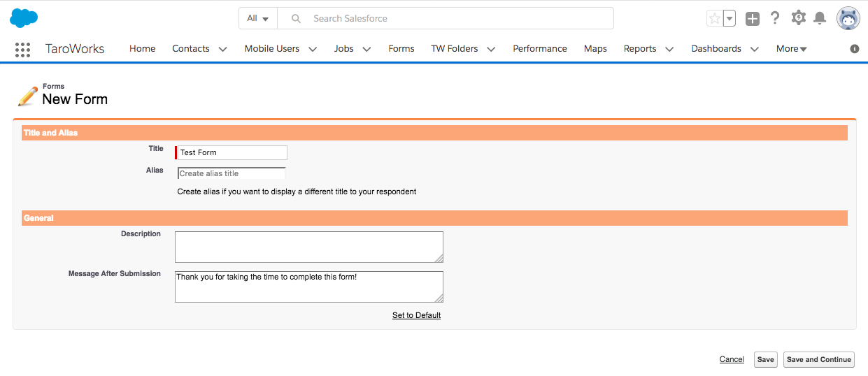
Task: Click the Title and Alias section header
Action: click(434, 133)
